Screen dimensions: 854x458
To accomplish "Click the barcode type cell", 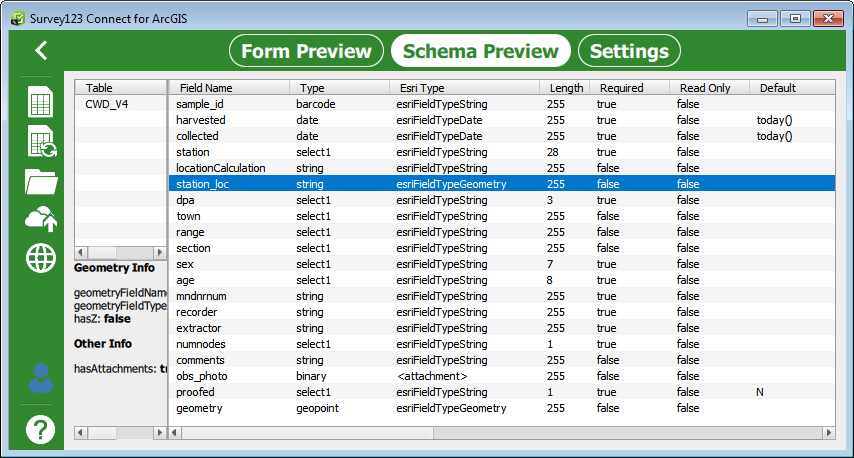I will click(x=316, y=104).
